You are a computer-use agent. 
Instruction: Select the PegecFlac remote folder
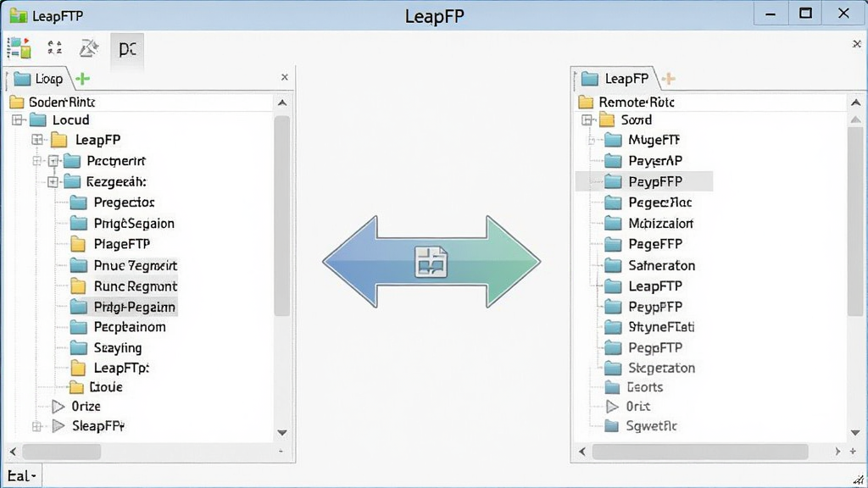(648, 202)
